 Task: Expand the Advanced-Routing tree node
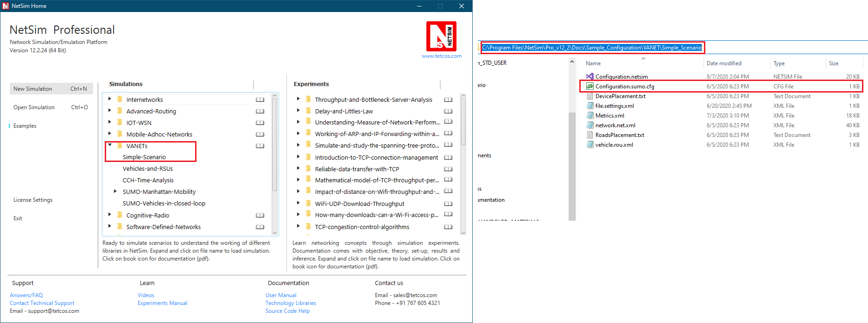pos(109,110)
